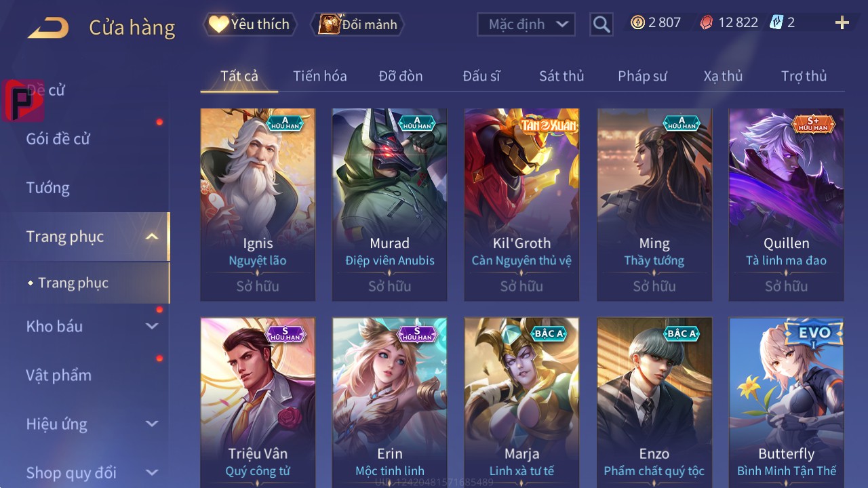
Task: Expand the Shop quy đổi section
Action: (x=152, y=472)
